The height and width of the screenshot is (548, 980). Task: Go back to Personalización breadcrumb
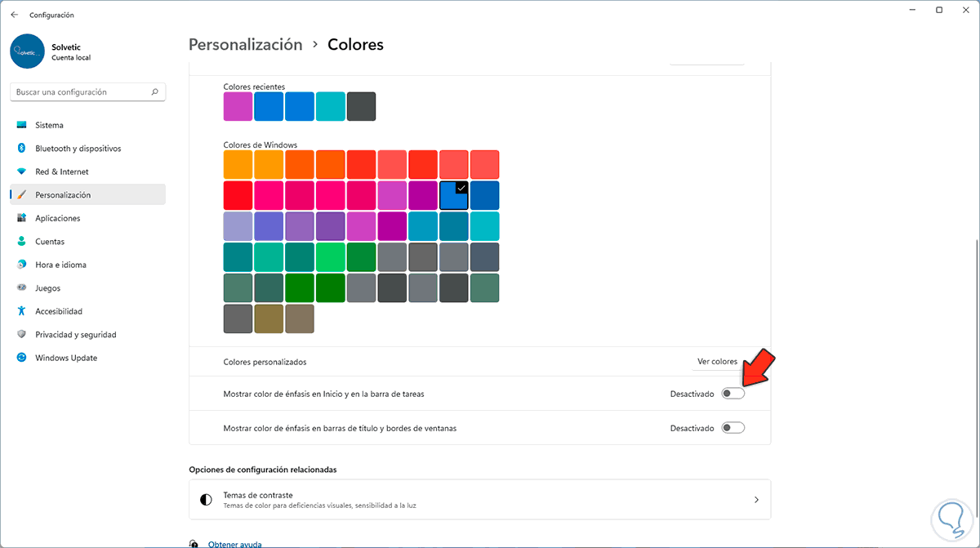pos(245,45)
